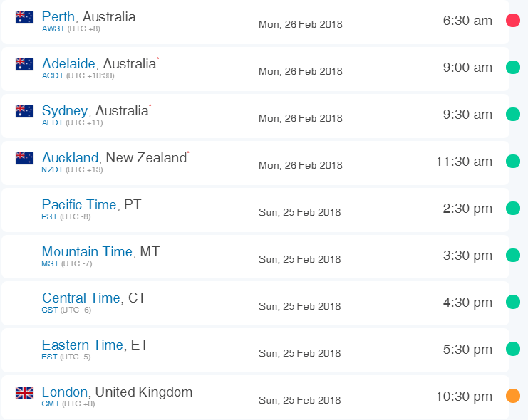Image resolution: width=528 pixels, height=420 pixels.
Task: Open the Adelaide city link
Action: [x=68, y=63]
